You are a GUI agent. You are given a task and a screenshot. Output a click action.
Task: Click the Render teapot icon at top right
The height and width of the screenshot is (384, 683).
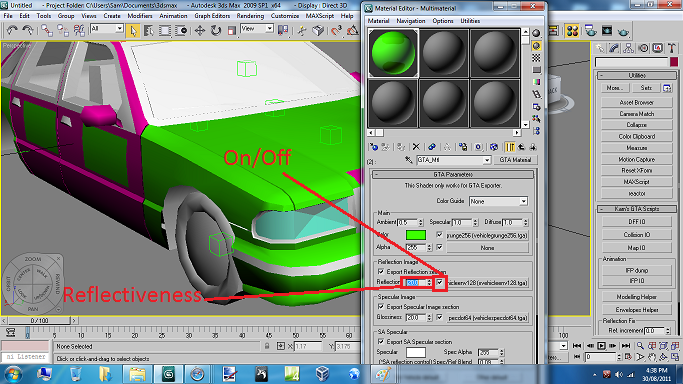623,31
